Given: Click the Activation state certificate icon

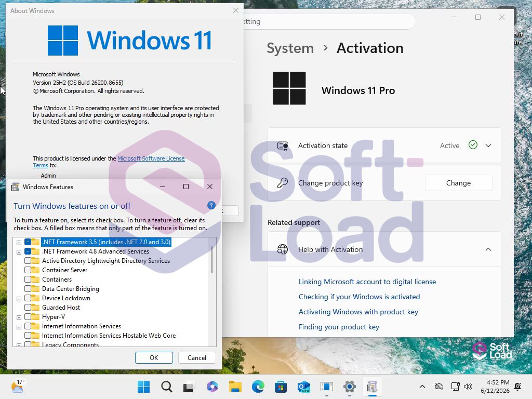Looking at the screenshot, I should [282, 146].
